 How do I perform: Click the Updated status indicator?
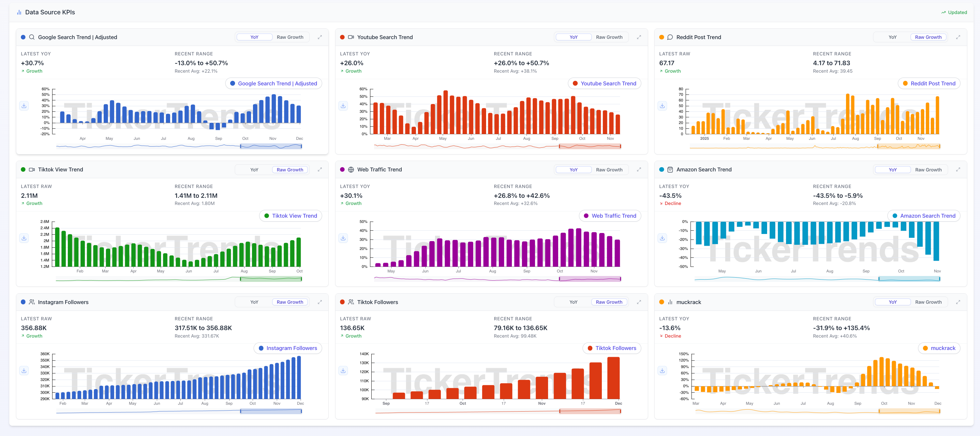tap(954, 12)
